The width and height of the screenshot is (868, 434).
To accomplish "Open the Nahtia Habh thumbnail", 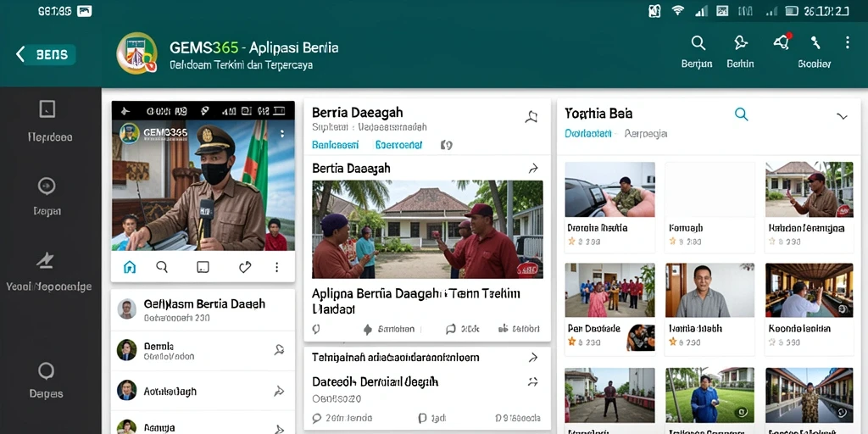I will 710,290.
